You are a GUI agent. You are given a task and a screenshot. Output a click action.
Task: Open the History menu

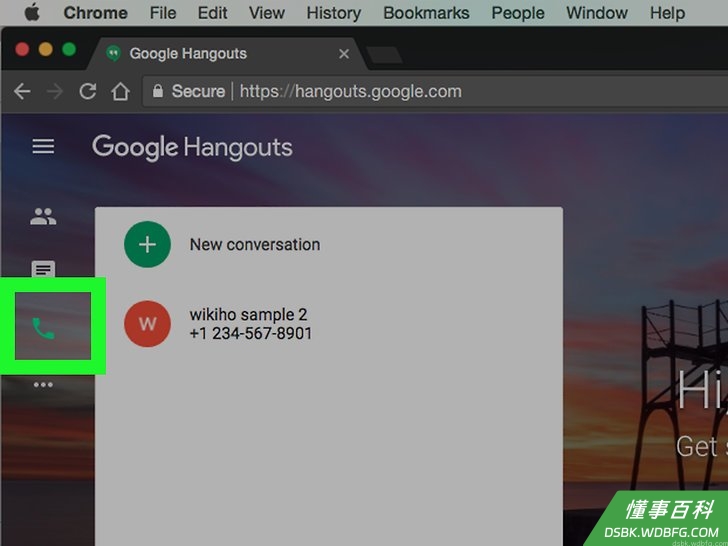[334, 13]
